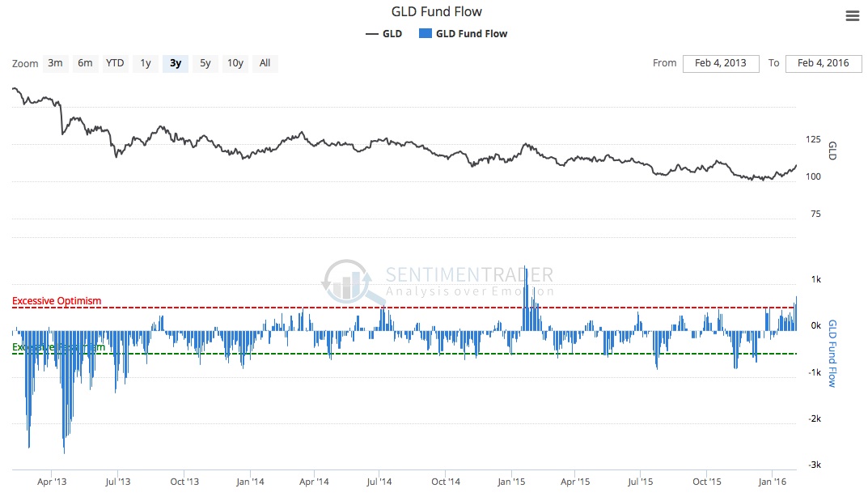The width and height of the screenshot is (868, 497).
Task: Click the From date field
Action: tap(721, 63)
